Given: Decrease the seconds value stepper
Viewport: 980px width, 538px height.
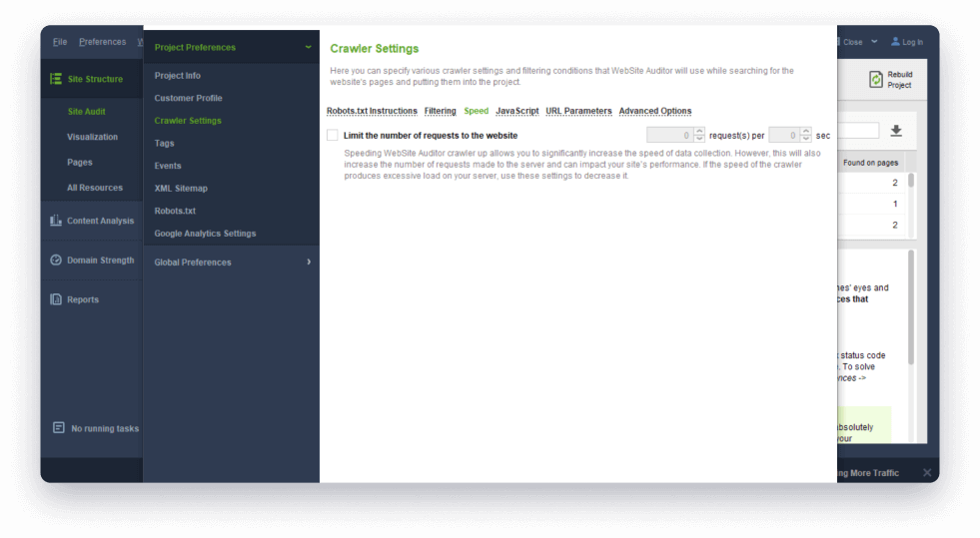Looking at the screenshot, I should pos(806,139).
